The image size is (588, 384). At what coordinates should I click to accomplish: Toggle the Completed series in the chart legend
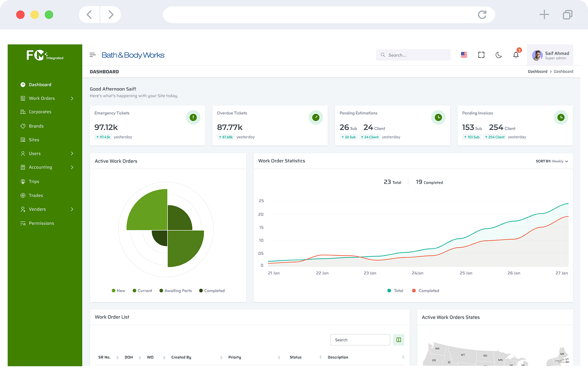[x=425, y=291]
